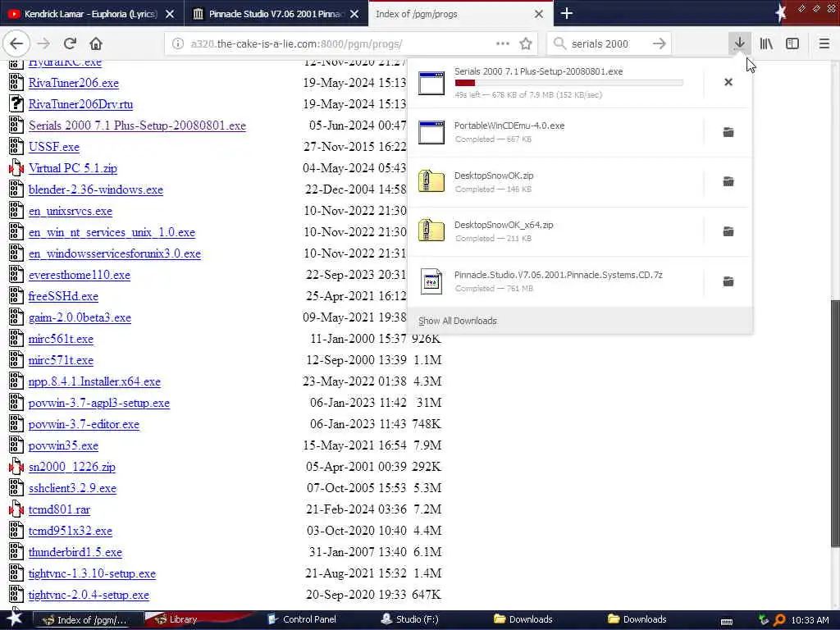Close the Kendrick Lamar tab
This screenshot has height=630, width=840.
click(170, 14)
